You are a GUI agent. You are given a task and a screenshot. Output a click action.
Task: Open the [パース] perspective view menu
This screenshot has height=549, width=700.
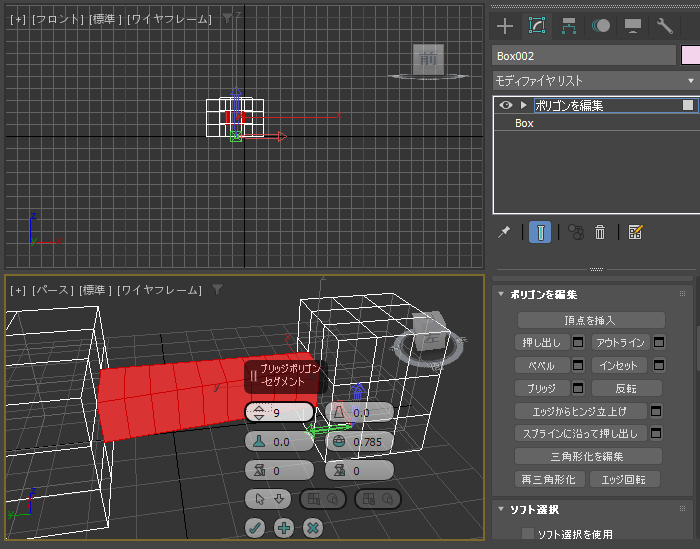point(53,290)
